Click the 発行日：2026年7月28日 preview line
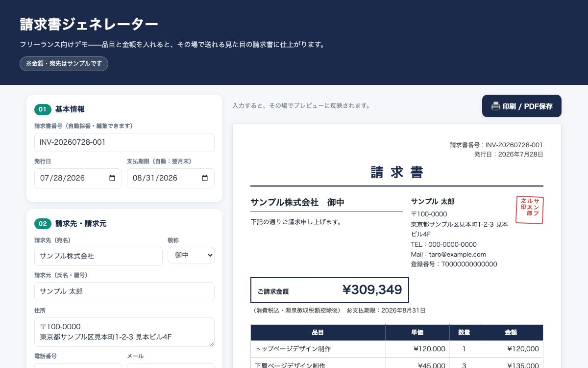588x368 pixels. coord(509,154)
